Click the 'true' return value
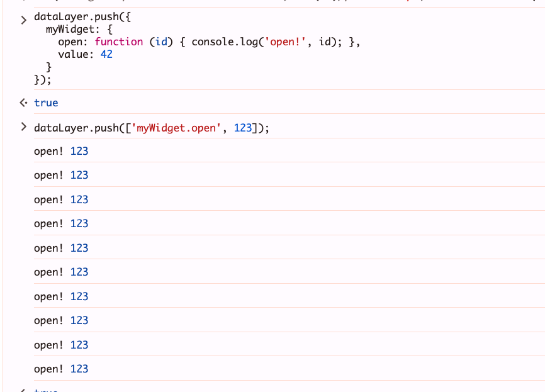This screenshot has width=545, height=392. [46, 103]
